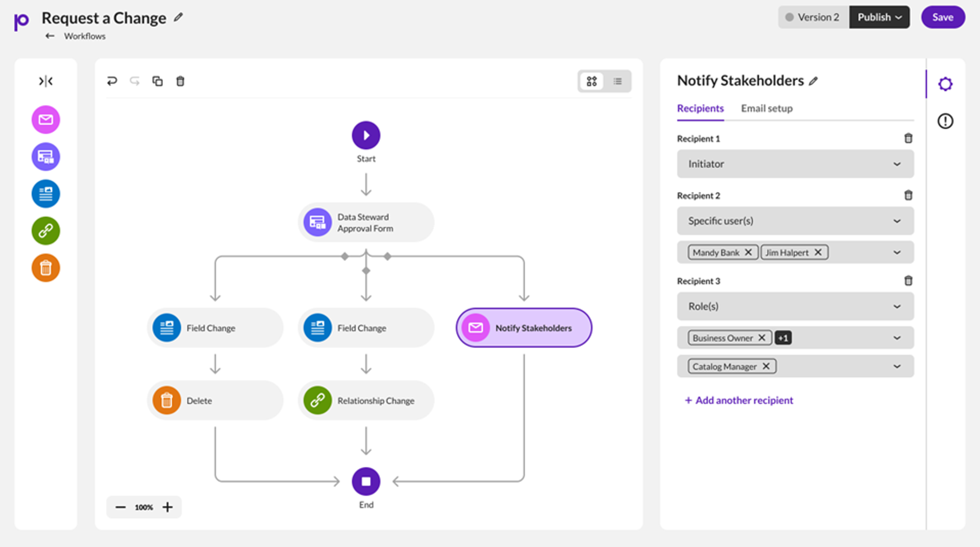This screenshot has height=547, width=980.
Task: Click the Relationship Change icon in sidebar
Action: [x=45, y=231]
